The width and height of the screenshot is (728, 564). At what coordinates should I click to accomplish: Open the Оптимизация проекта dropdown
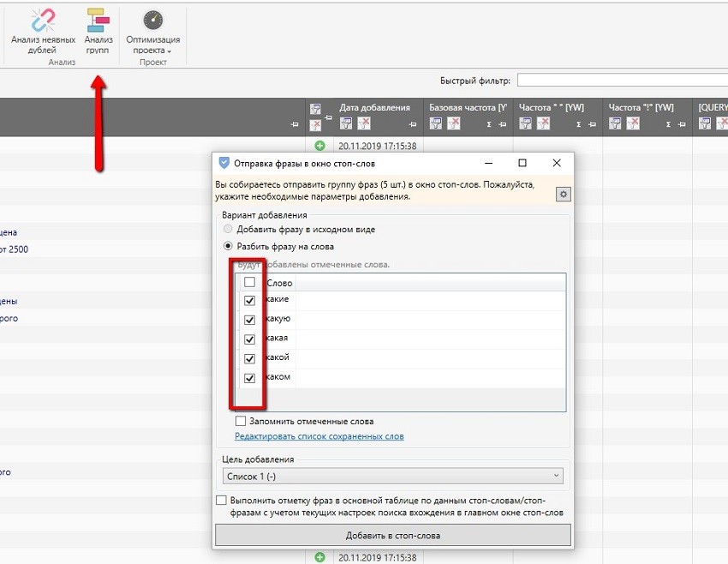tap(152, 32)
